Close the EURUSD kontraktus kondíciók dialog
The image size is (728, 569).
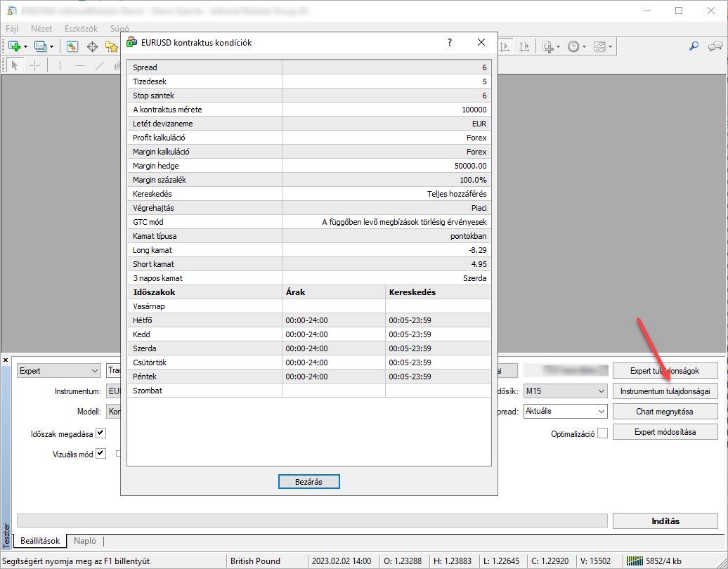pyautogui.click(x=481, y=42)
